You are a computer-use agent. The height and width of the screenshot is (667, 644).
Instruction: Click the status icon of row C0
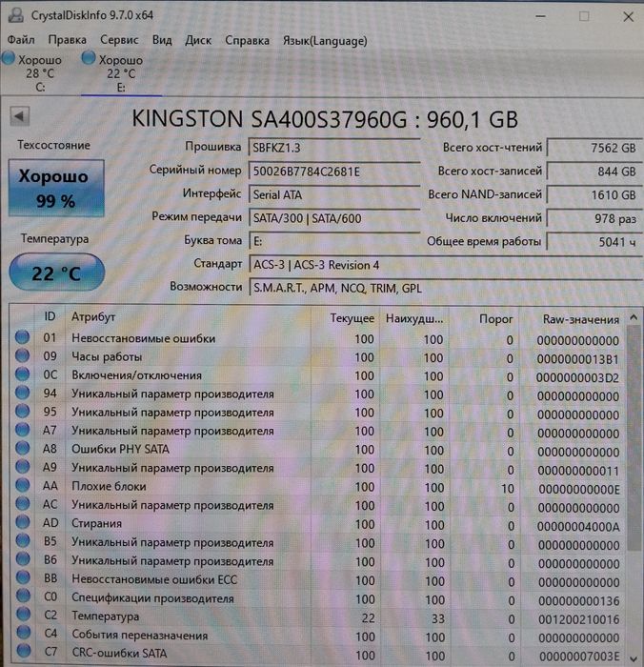24,596
